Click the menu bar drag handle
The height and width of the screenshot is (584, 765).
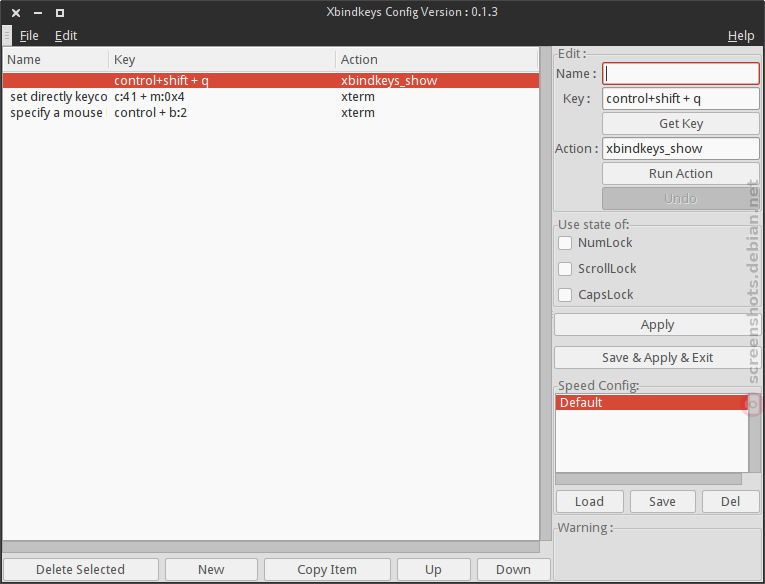click(x=7, y=36)
